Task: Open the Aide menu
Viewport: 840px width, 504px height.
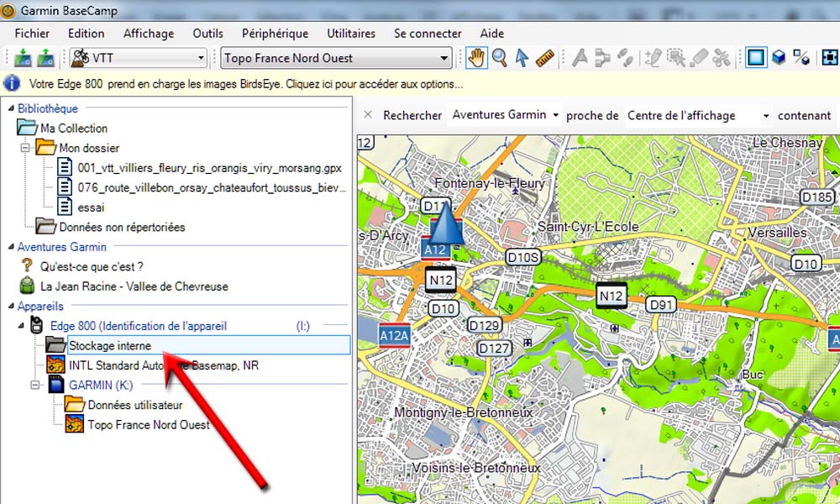Action: point(491,34)
